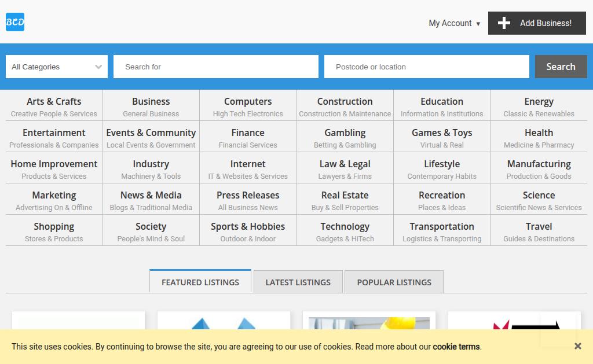
Task: Open the Recreation category
Action: click(x=442, y=196)
